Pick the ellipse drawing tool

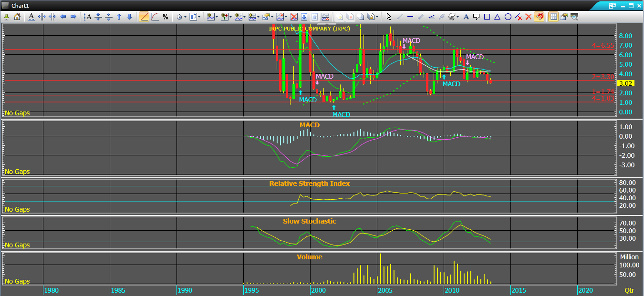coord(508,17)
